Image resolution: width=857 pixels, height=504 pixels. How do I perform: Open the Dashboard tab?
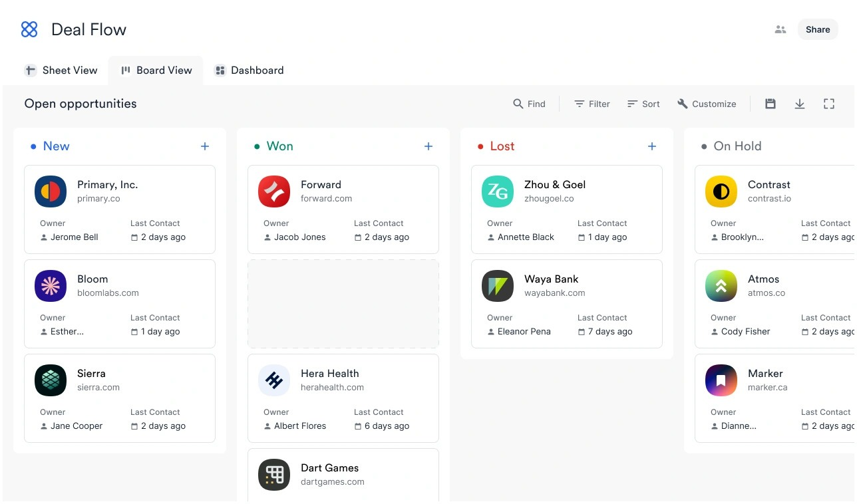click(x=249, y=70)
